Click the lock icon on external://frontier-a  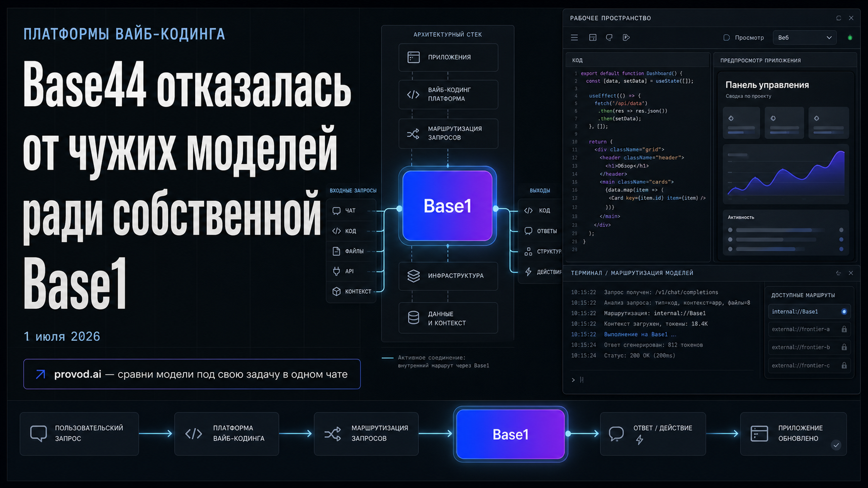[x=844, y=329]
